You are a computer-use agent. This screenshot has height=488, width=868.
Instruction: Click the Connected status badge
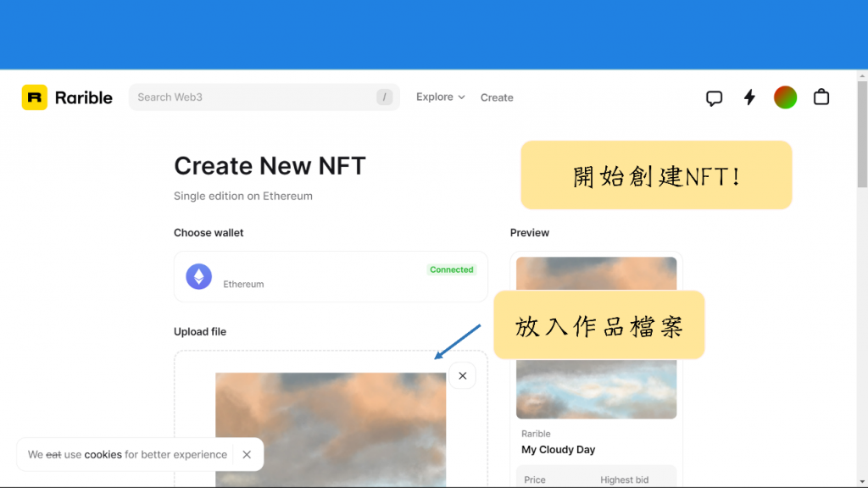[x=451, y=269]
